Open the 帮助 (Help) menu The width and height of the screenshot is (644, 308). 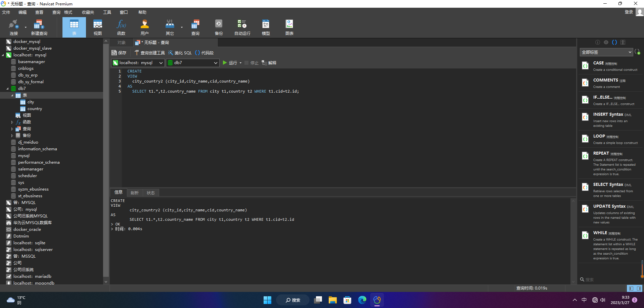click(x=142, y=12)
